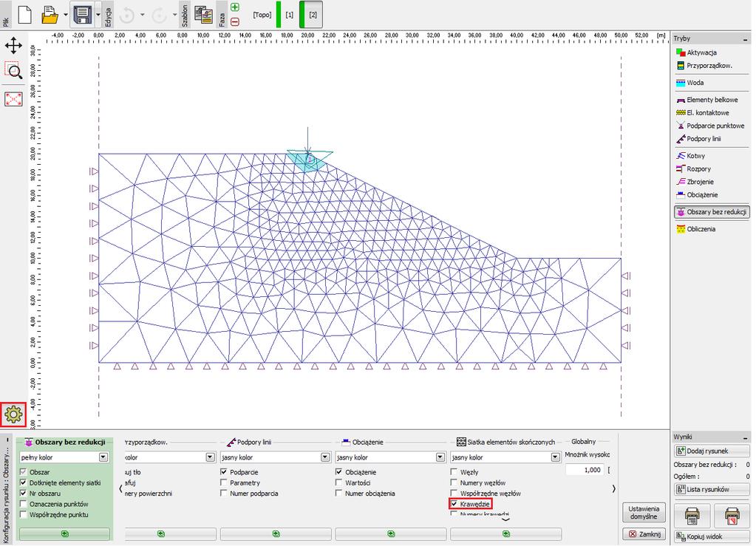Image resolution: width=756 pixels, height=546 pixels.
Task: Open the undo history dropdown arrow
Action: (142, 15)
